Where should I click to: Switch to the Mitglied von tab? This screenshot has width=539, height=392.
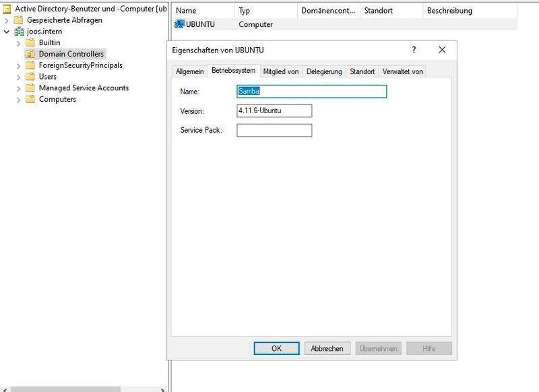coord(283,71)
